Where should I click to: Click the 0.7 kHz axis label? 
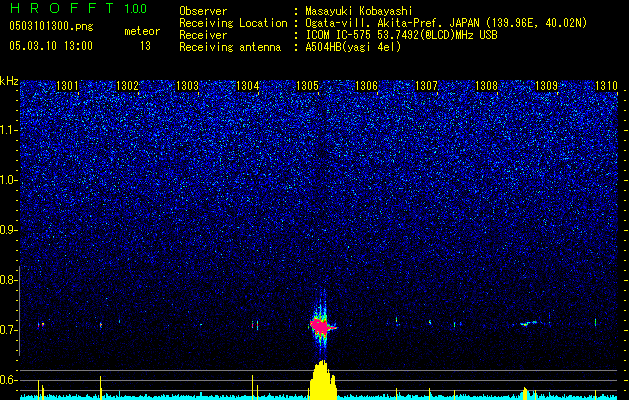(8, 330)
